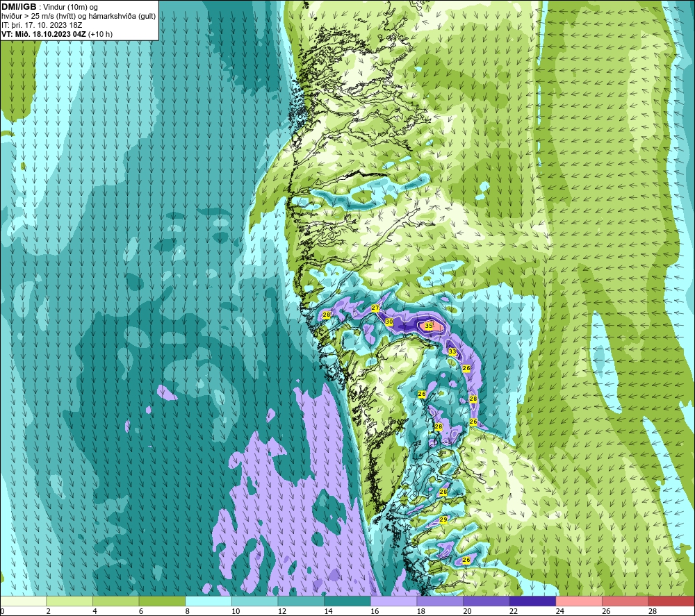Click the 10–12 m/s light teal legend swatch
The height and width of the screenshot is (616, 695).
(255, 601)
